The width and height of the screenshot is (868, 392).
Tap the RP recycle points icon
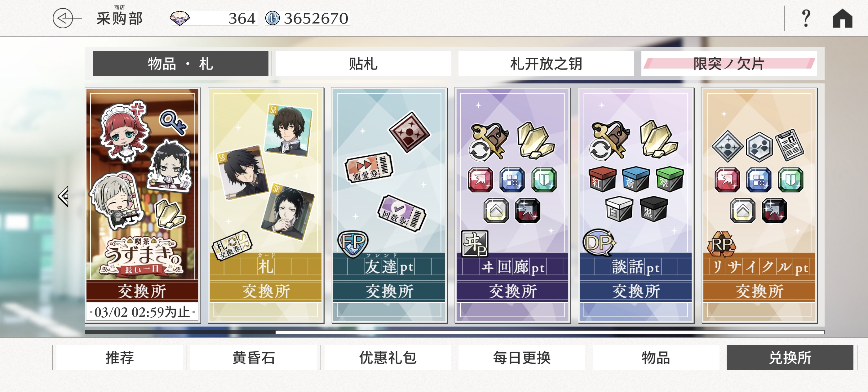coord(721,244)
